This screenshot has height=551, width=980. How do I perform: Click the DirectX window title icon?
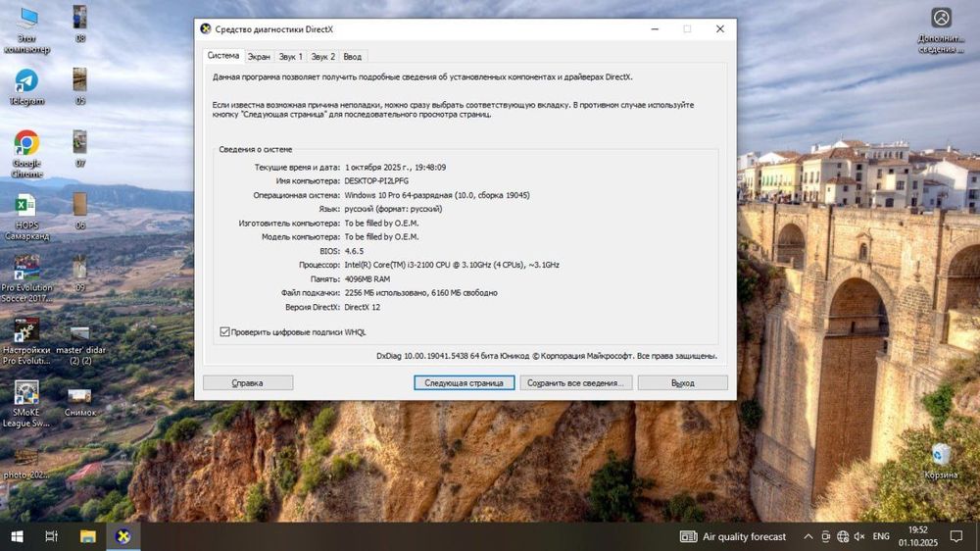[206, 28]
